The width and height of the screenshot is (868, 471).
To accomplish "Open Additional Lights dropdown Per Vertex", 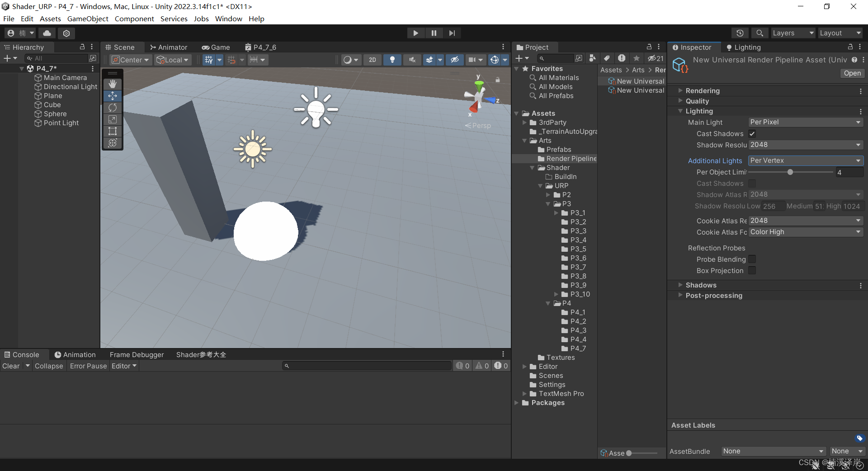I will pyautogui.click(x=806, y=160).
